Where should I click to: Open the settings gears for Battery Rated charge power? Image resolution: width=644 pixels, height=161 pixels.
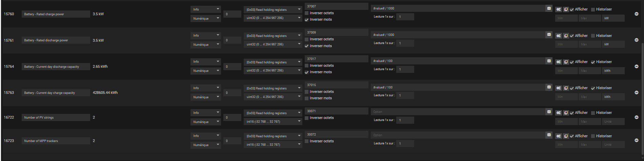(559, 9)
